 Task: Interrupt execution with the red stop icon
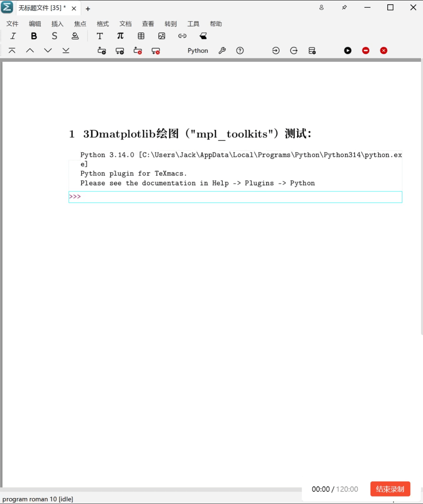pyautogui.click(x=365, y=50)
